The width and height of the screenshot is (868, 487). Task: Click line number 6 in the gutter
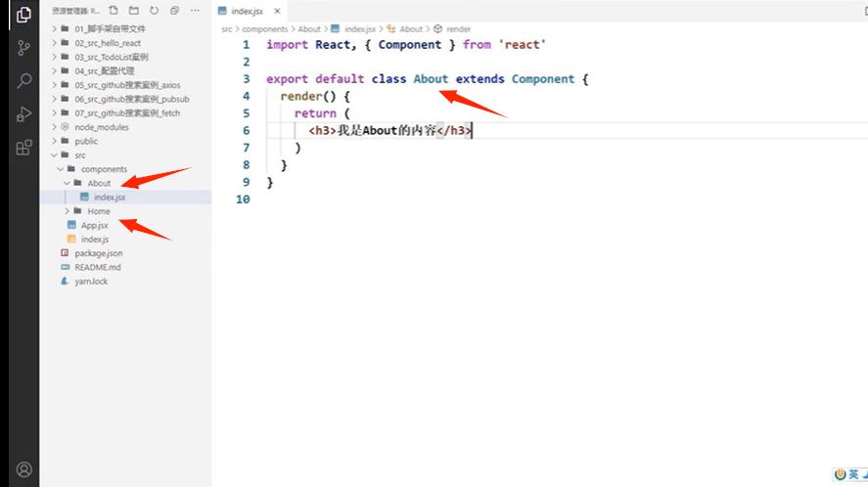click(247, 131)
